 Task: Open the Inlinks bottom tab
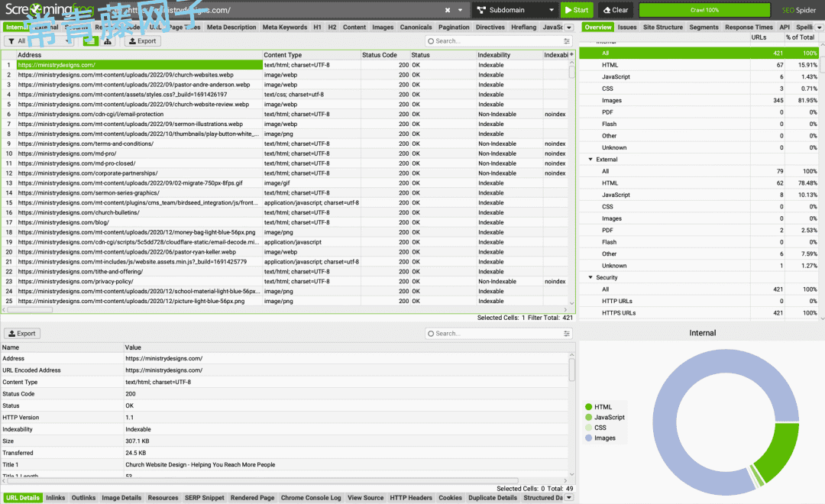point(55,498)
